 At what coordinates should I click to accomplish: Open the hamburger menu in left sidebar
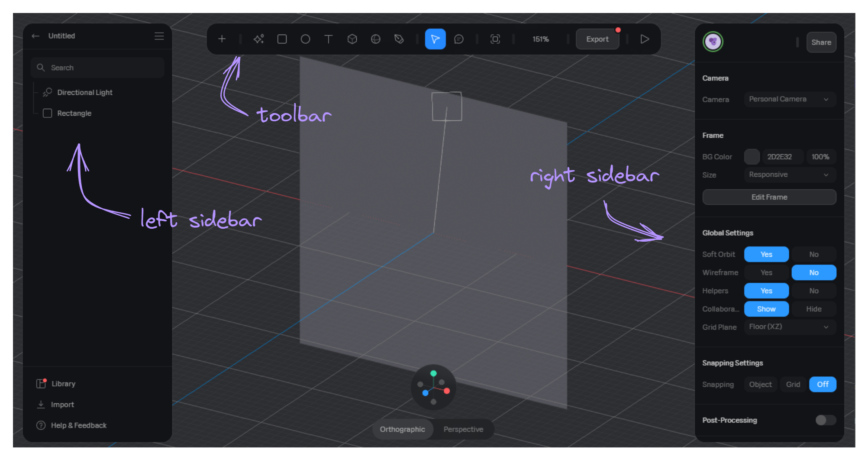[x=159, y=36]
